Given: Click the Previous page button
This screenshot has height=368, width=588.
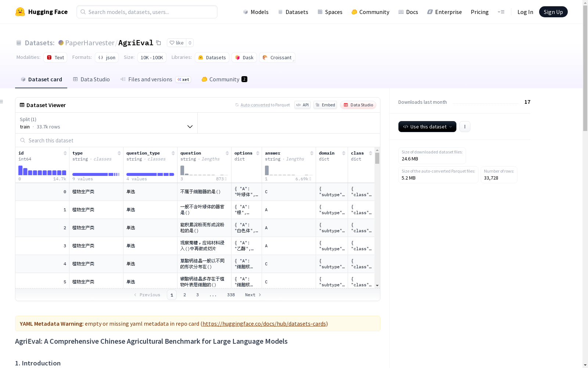Looking at the screenshot, I should pyautogui.click(x=147, y=295).
